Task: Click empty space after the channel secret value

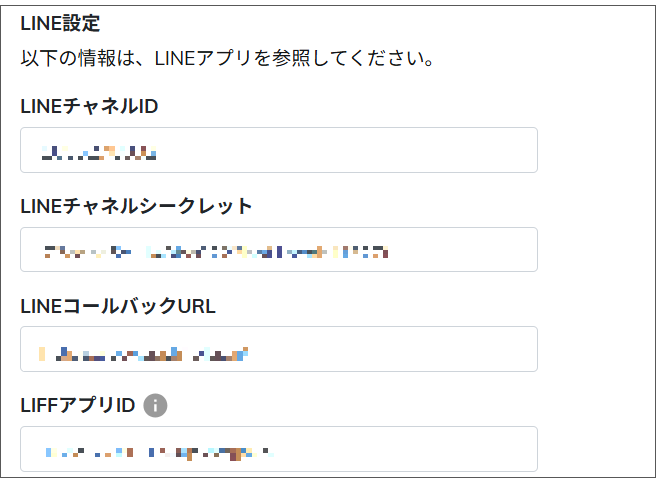Action: click(x=462, y=250)
